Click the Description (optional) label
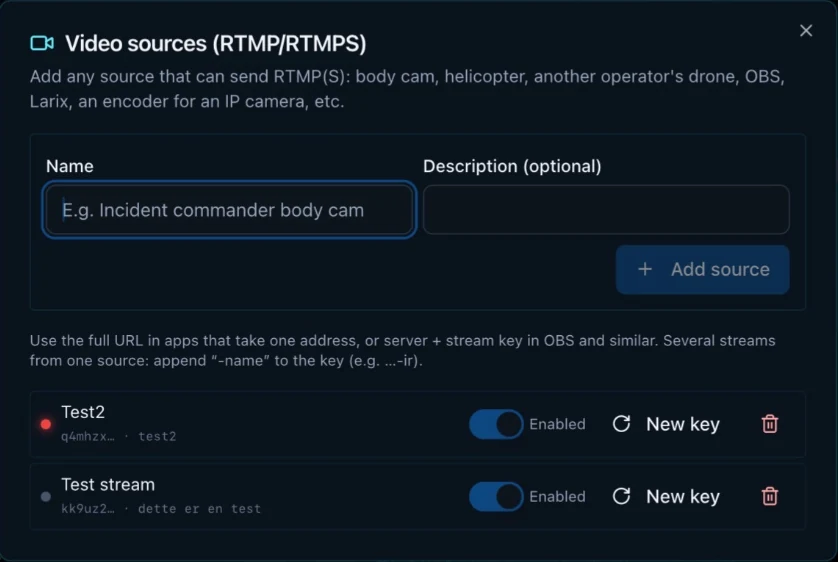 512,166
